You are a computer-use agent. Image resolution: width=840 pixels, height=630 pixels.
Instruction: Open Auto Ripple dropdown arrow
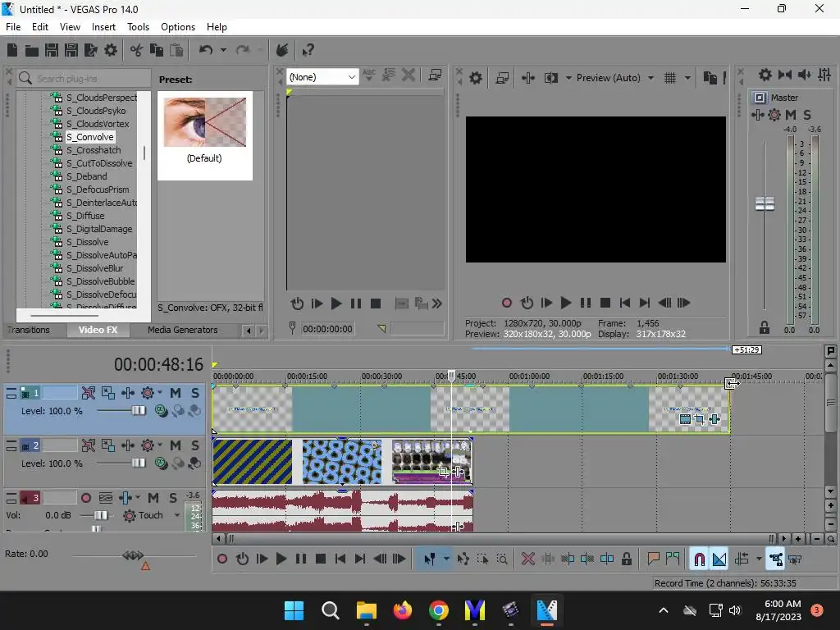point(759,559)
